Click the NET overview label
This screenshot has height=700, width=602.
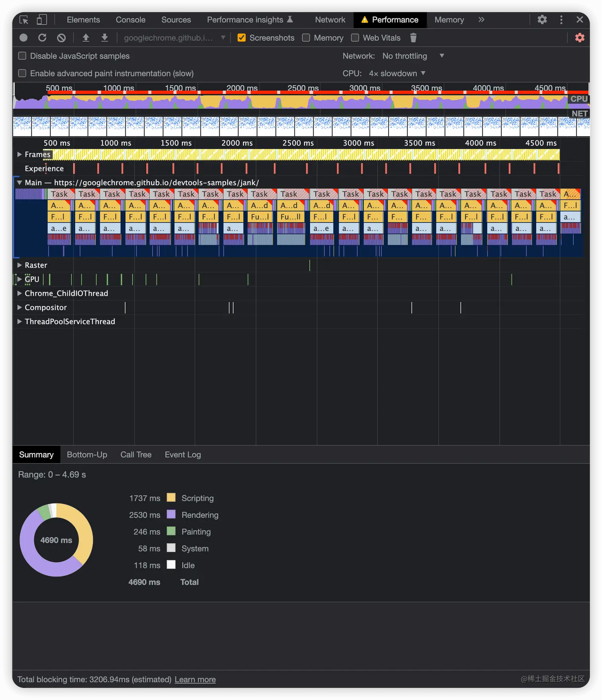click(579, 113)
